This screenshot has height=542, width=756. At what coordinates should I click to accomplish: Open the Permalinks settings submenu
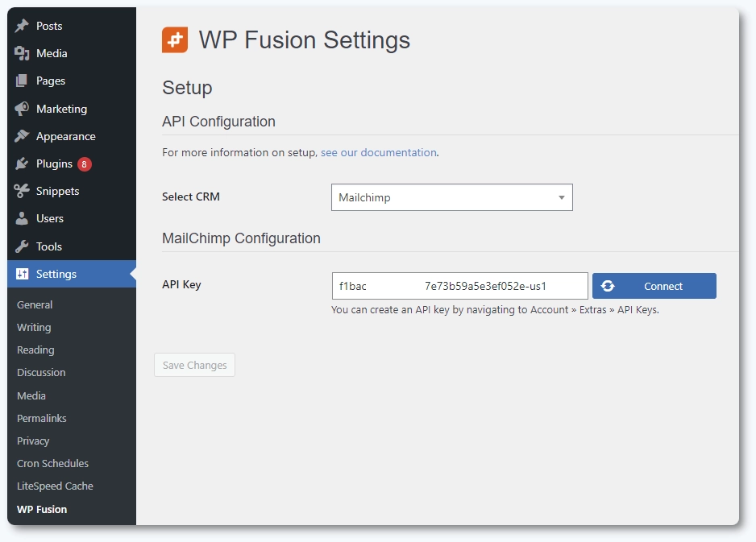point(42,418)
